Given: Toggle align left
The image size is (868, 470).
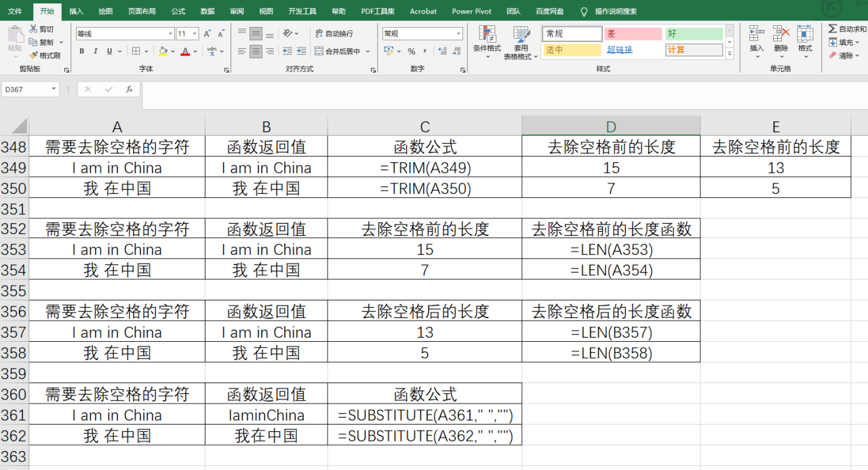Looking at the screenshot, I should point(242,51).
